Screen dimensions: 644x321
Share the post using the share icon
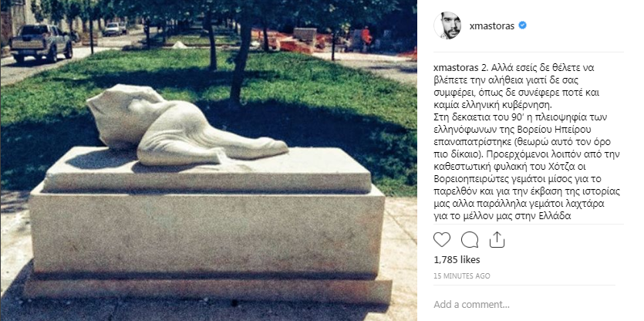(x=497, y=239)
